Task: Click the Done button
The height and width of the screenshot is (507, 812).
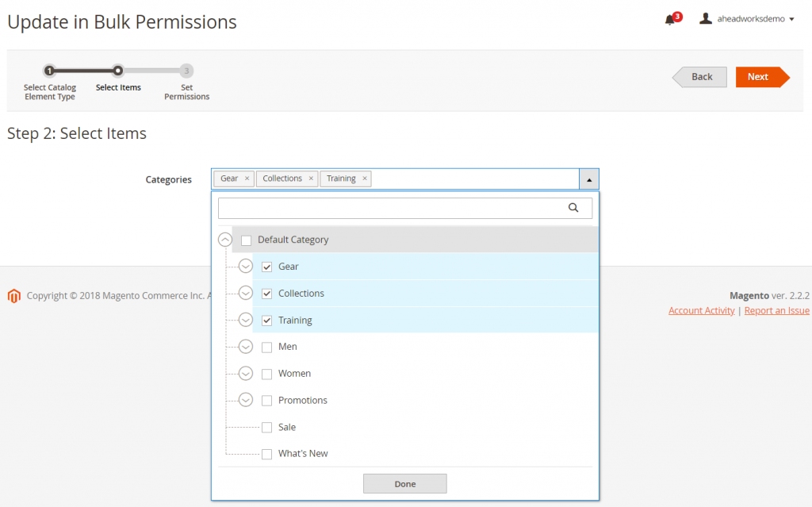Action: [x=404, y=484]
